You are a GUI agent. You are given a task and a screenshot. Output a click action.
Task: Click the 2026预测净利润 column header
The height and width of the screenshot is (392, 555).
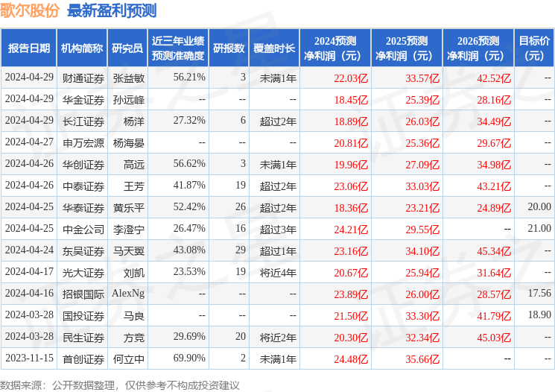(x=478, y=48)
